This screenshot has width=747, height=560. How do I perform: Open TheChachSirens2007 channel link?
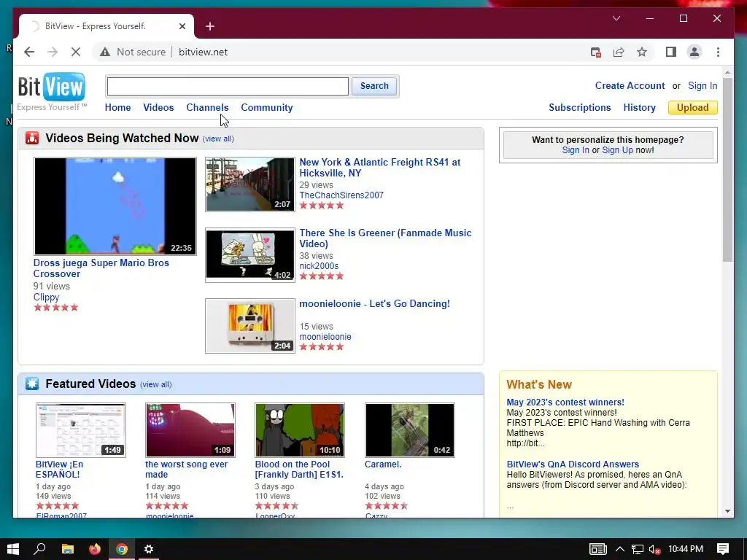tap(341, 195)
